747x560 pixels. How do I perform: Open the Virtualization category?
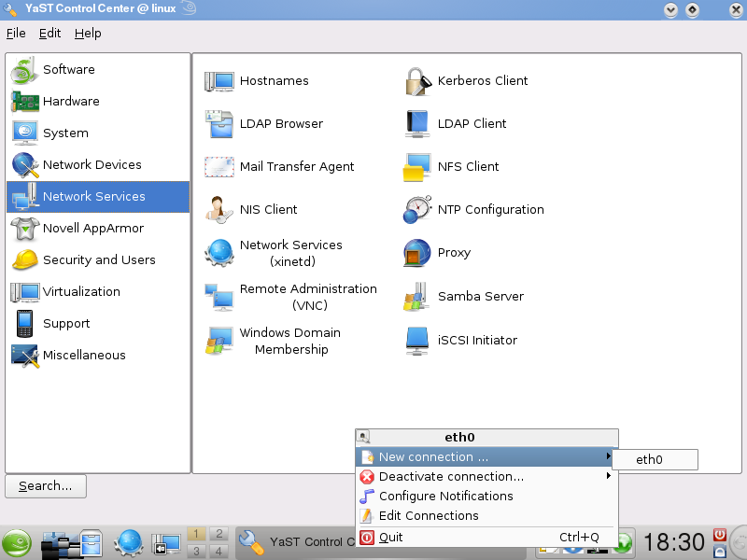pos(98,291)
